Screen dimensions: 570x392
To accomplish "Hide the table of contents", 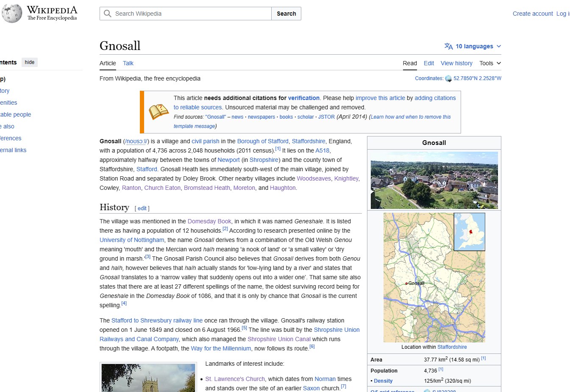I will (29, 62).
